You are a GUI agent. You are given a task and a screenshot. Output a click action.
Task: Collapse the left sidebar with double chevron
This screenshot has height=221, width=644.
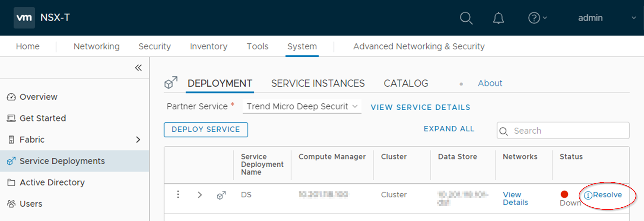coord(138,68)
